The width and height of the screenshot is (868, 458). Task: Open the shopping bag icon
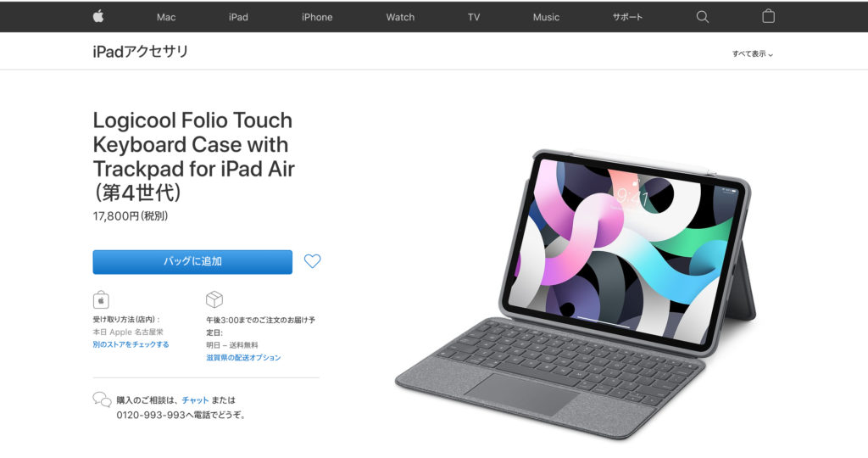pos(768,16)
